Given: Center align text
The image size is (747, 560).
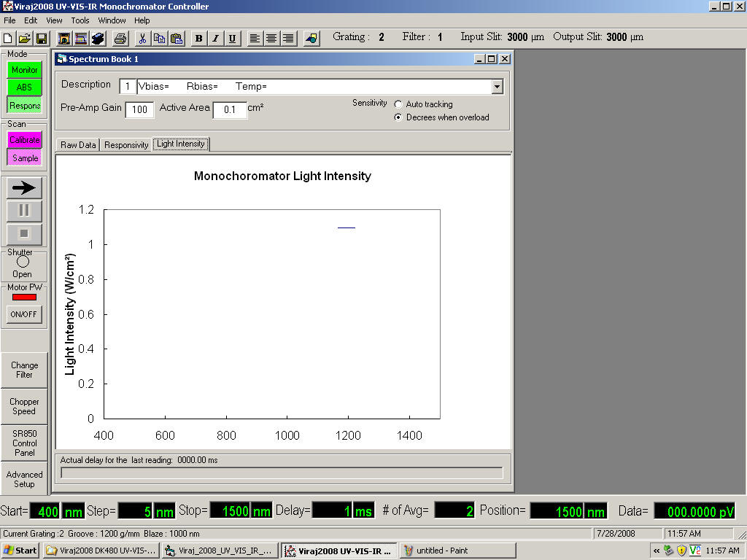Looking at the screenshot, I should click(271, 38).
